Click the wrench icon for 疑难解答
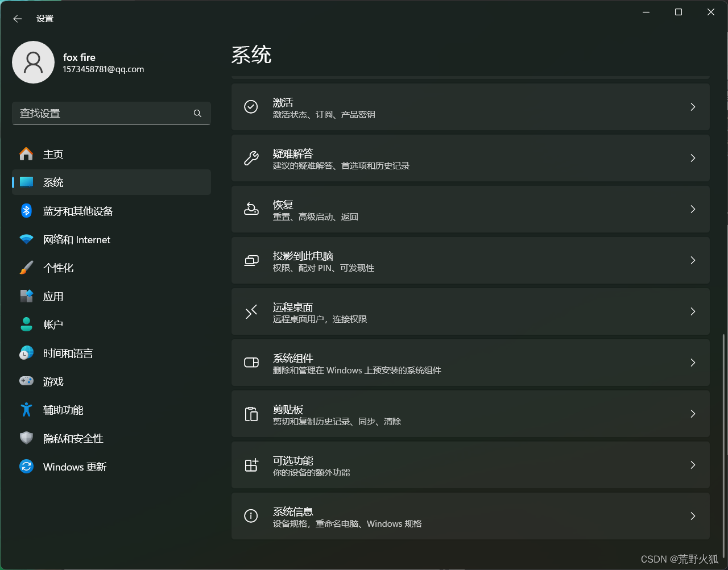This screenshot has height=570, width=728. pos(251,158)
